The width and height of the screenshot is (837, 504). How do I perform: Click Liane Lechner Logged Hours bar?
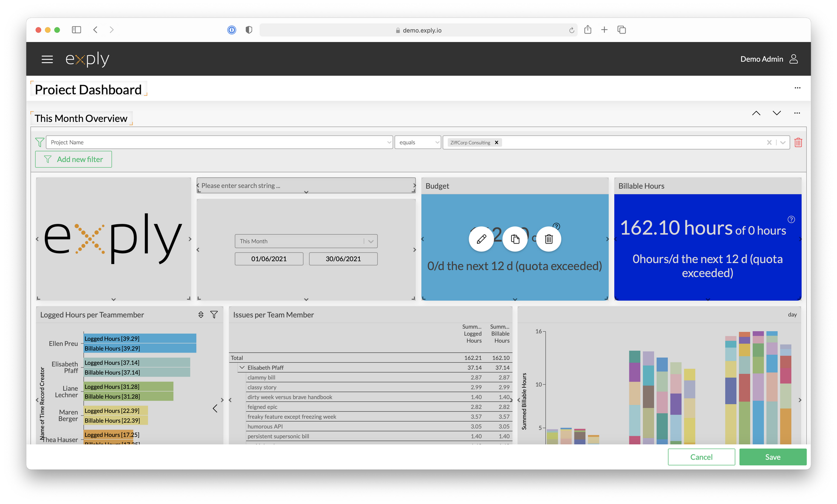[x=129, y=387]
